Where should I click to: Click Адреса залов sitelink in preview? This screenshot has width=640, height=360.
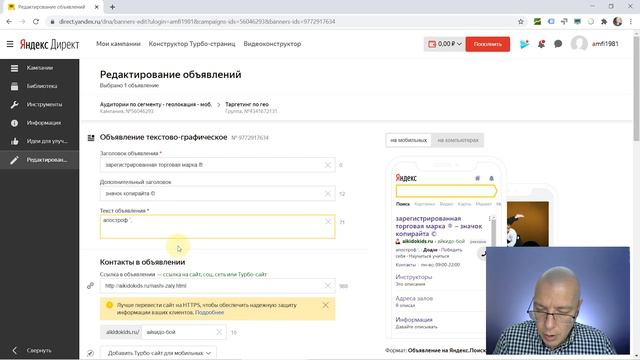[414, 298]
